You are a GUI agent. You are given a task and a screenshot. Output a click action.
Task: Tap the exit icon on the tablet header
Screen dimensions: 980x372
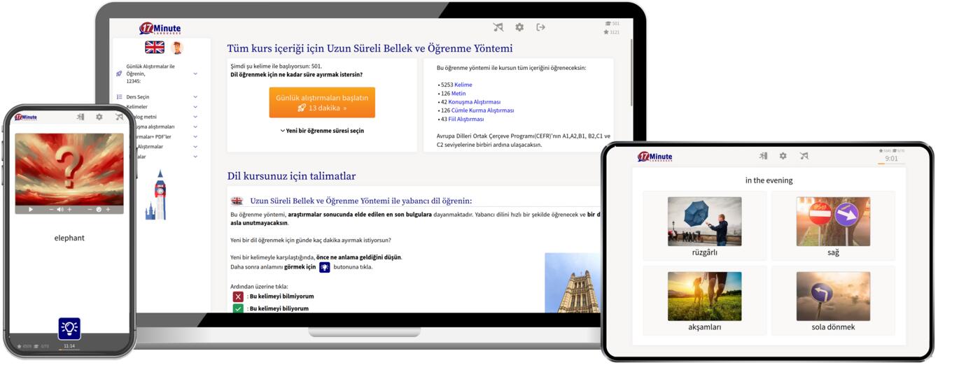[763, 156]
